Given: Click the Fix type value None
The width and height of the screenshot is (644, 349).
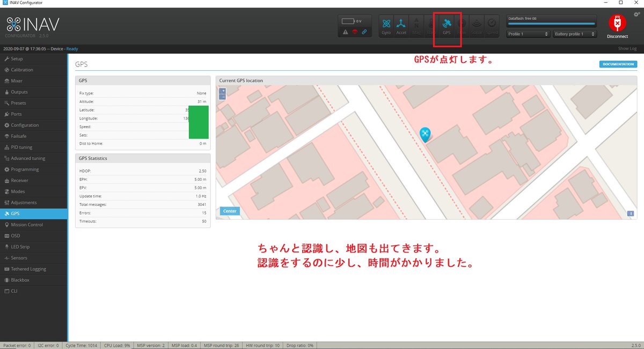Looking at the screenshot, I should [201, 93].
